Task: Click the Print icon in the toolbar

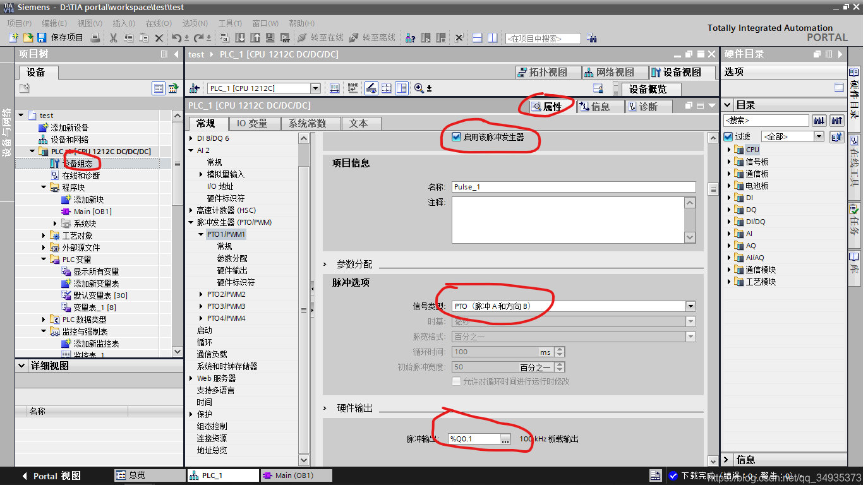Action: pyautogui.click(x=95, y=38)
